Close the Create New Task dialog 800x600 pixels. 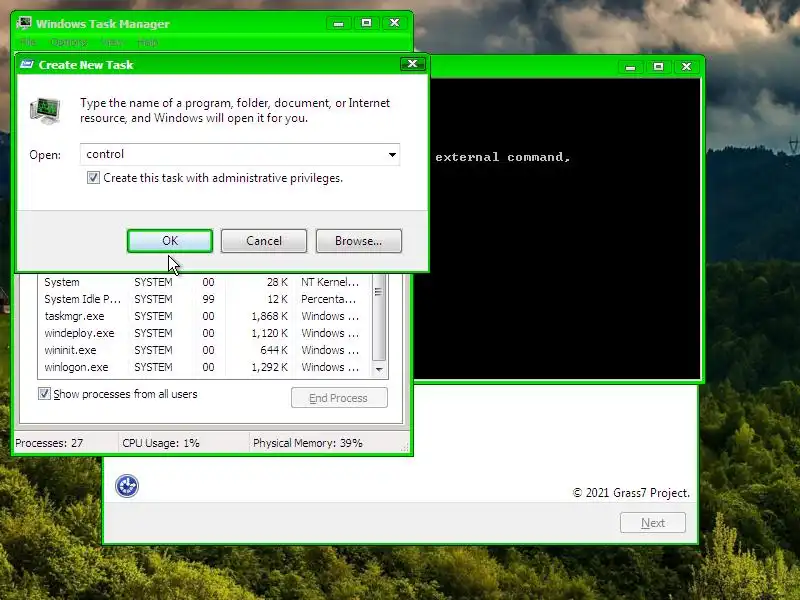412,64
